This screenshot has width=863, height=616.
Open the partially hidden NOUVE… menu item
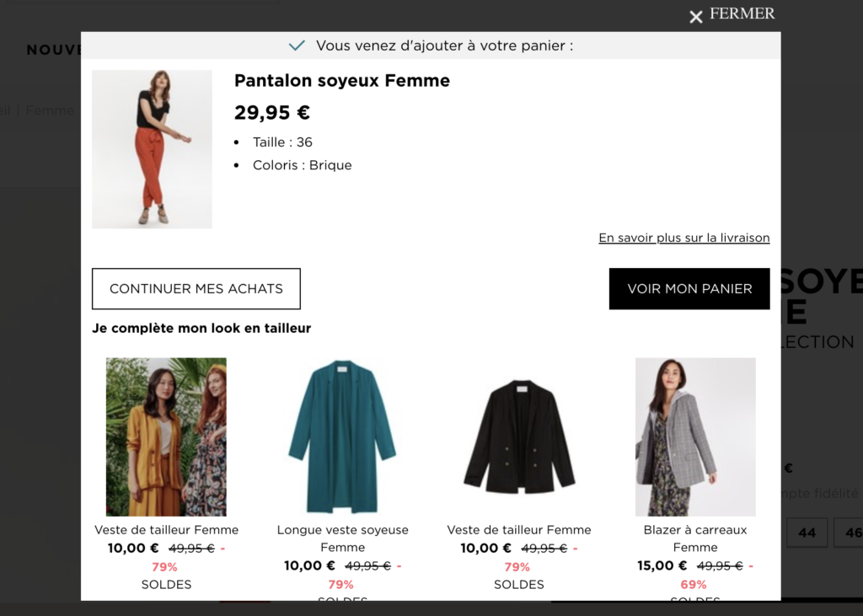[53, 50]
